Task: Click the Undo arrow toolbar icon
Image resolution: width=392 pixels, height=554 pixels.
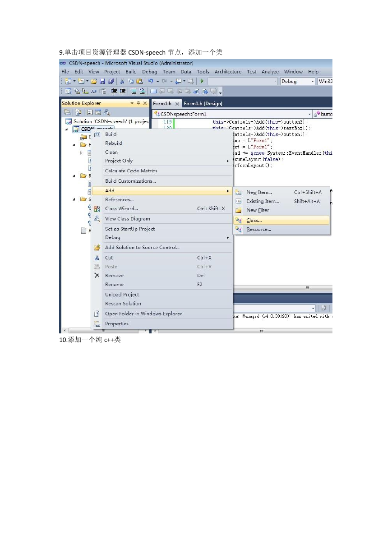Action: 151,81
